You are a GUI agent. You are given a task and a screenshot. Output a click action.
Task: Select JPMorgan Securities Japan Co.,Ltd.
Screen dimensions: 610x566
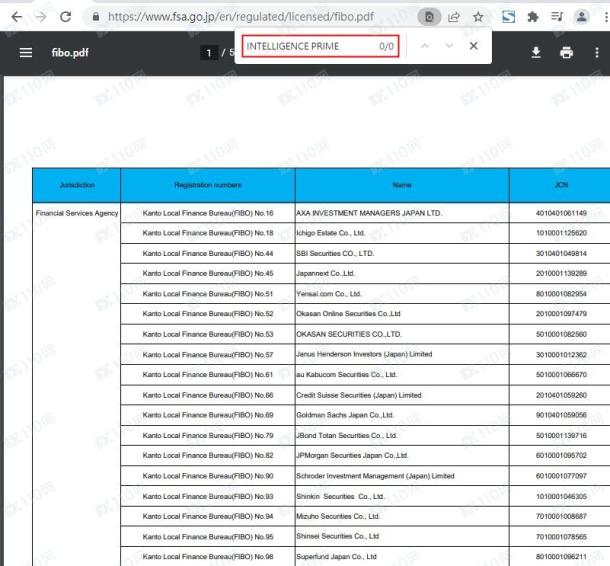[352, 455]
